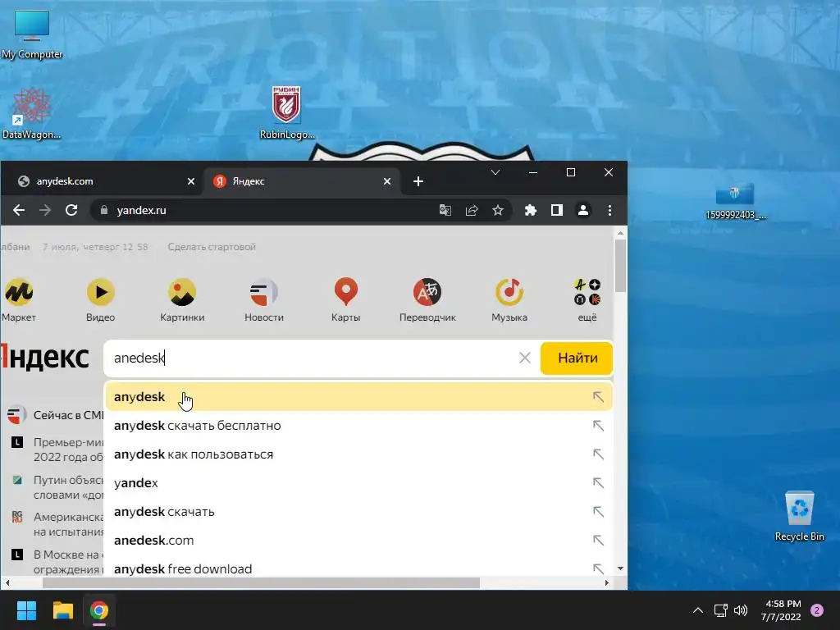Screen dimensions: 840x630
Task: Share this page via address bar icon
Action: coord(472,211)
